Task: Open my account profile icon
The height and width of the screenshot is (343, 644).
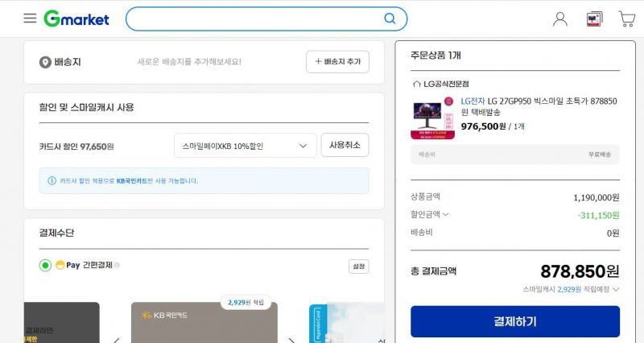Action: [x=560, y=19]
